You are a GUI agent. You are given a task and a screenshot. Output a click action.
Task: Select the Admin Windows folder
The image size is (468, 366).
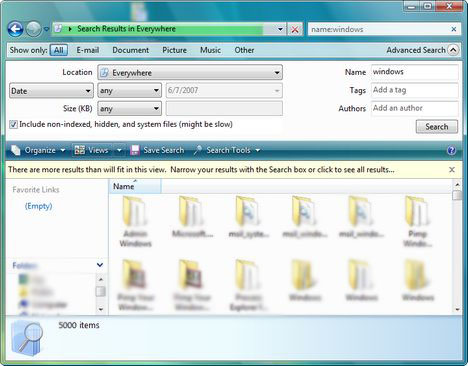135,221
